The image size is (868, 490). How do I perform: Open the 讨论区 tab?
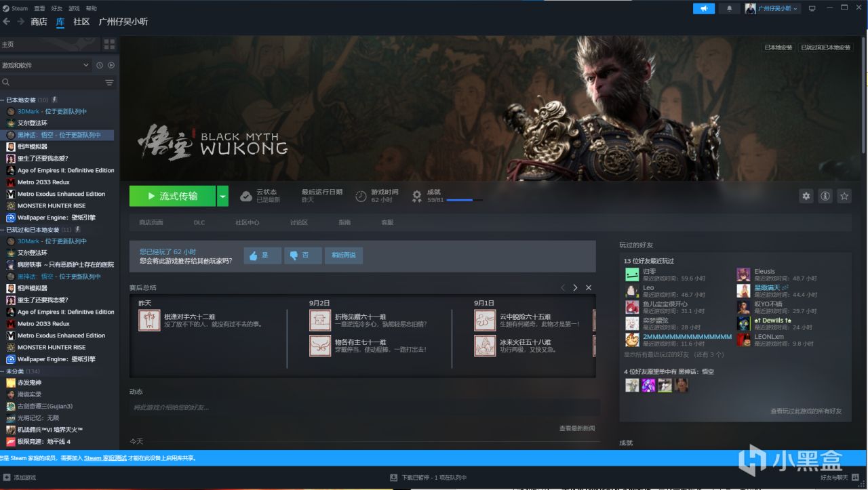pyautogui.click(x=299, y=222)
